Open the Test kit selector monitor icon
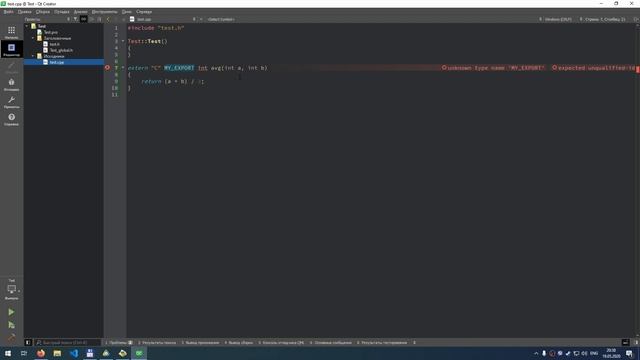Screen dimensions: 640x360 pos(11,289)
